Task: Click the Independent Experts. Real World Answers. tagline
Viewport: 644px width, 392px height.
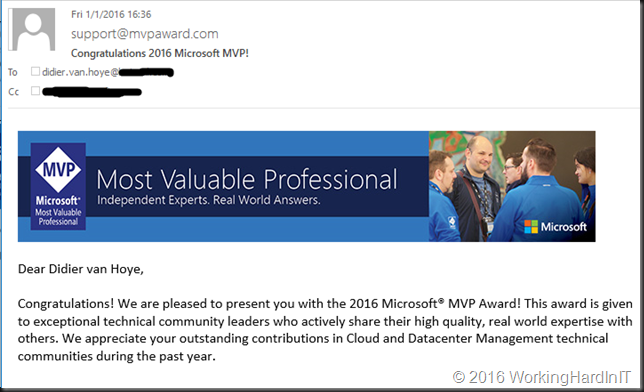Action: pyautogui.click(x=208, y=200)
